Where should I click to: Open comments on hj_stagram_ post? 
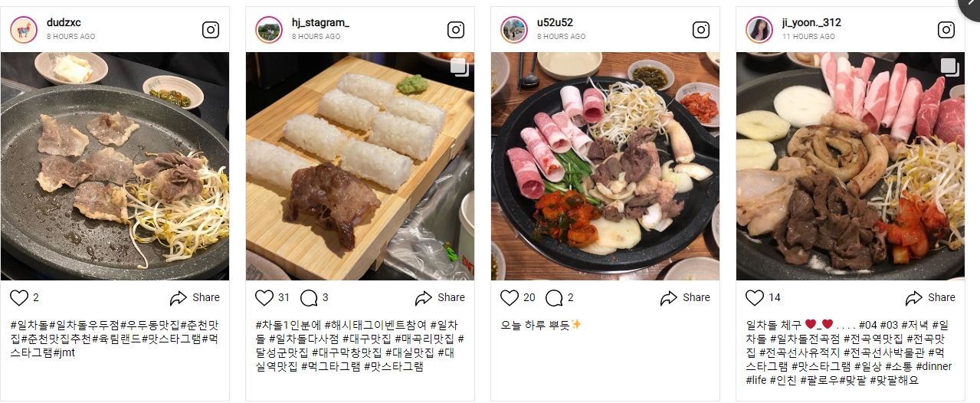(309, 297)
